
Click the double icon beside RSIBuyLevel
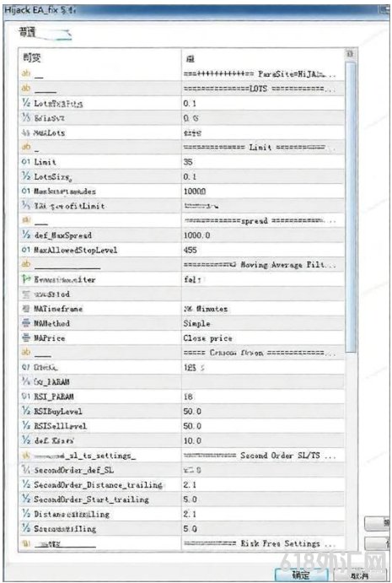point(25,411)
